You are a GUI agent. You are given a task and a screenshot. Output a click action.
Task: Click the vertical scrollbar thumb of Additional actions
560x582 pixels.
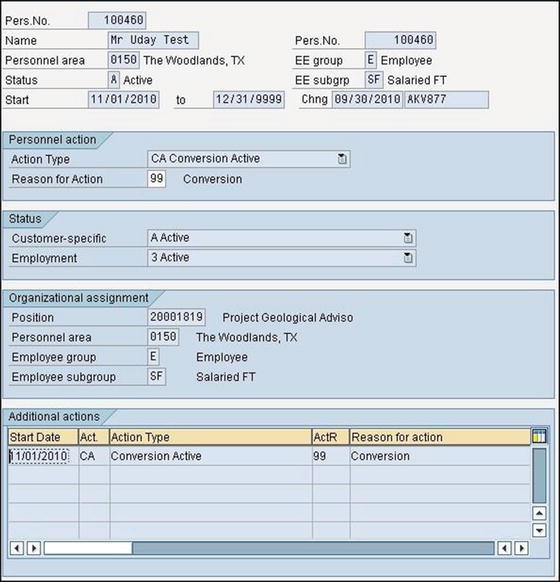point(539,475)
